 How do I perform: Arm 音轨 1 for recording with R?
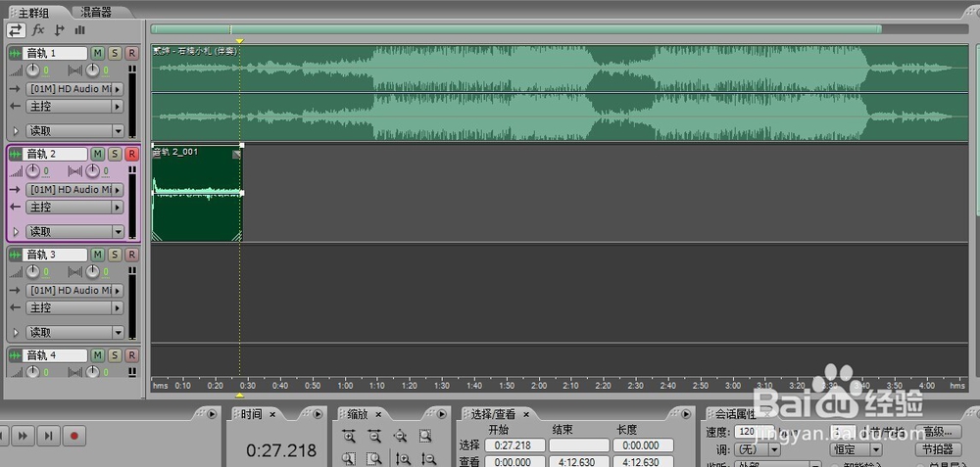click(131, 53)
